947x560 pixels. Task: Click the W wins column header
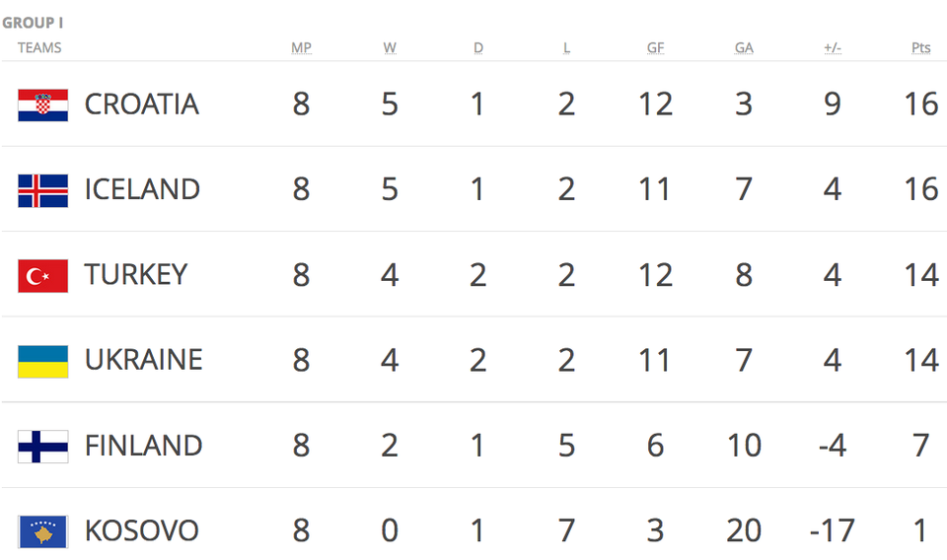[390, 47]
